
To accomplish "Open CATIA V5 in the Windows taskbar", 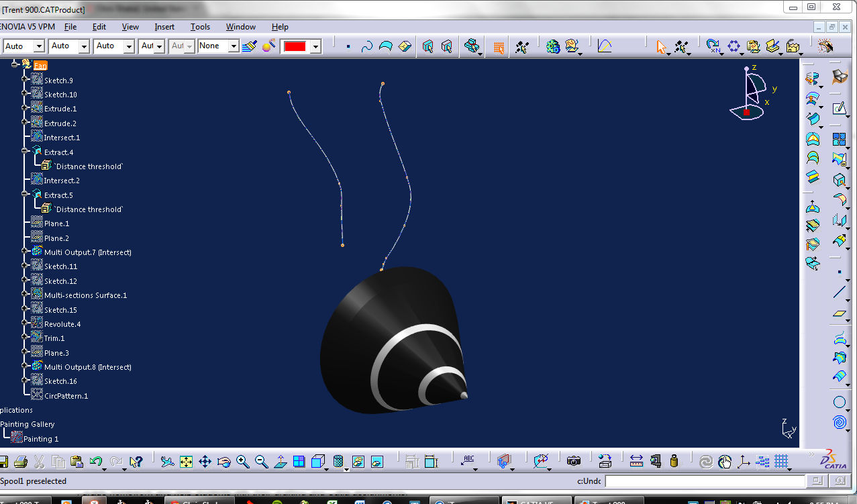I will [x=537, y=501].
